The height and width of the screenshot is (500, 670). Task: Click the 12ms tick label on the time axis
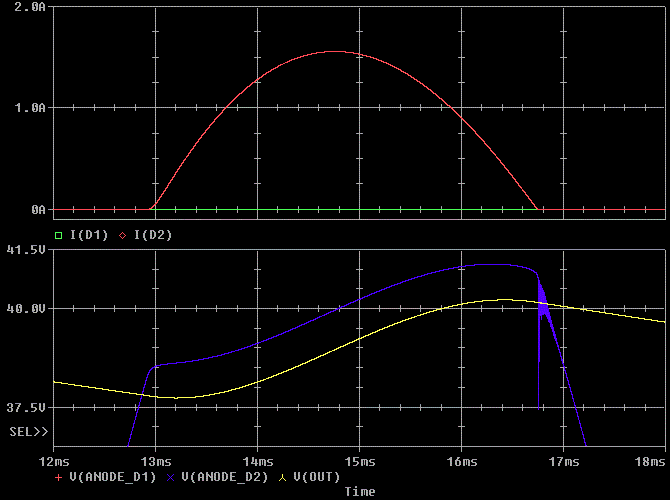(54, 461)
